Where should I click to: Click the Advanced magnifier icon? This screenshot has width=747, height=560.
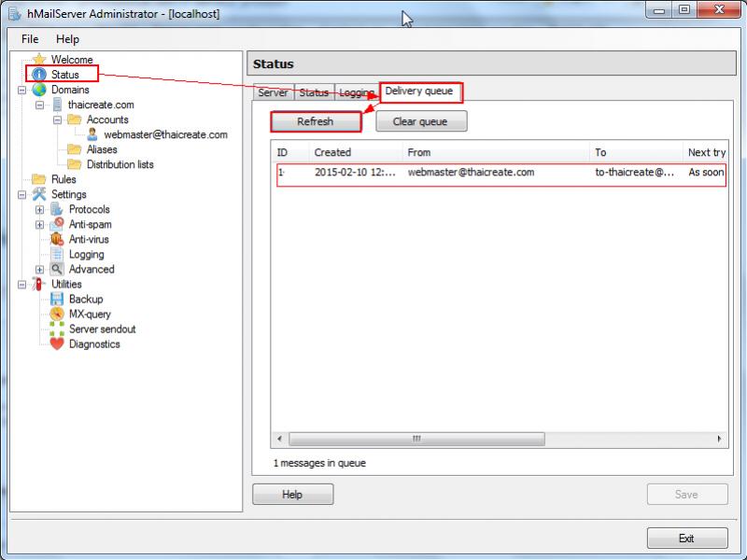point(57,269)
